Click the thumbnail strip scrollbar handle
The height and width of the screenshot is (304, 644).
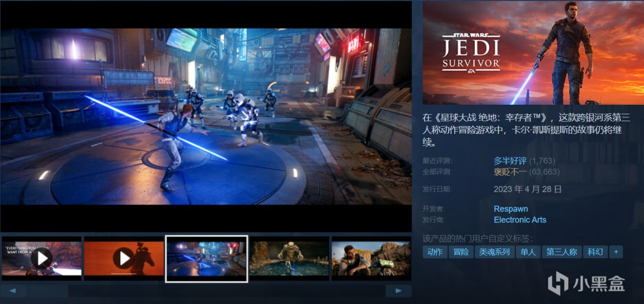click(47, 290)
